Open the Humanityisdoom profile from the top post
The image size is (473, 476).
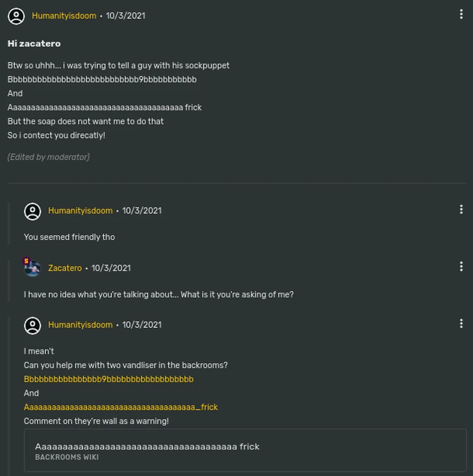tap(64, 16)
